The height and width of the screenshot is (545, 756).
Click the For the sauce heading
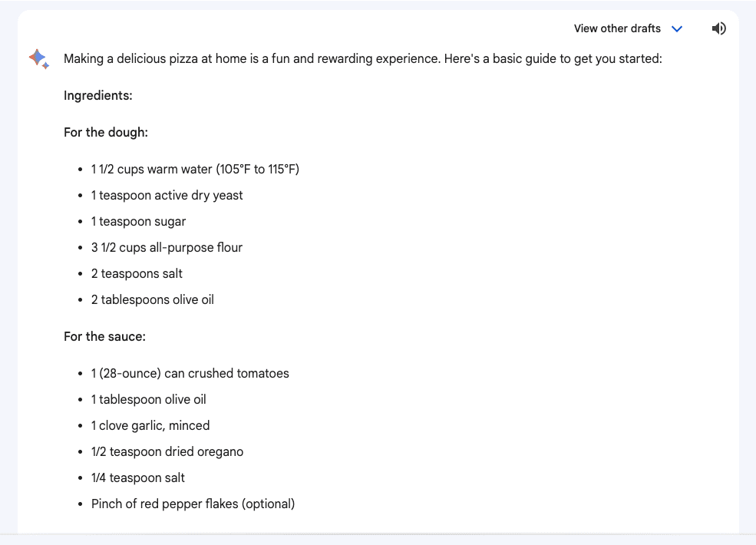tap(104, 336)
